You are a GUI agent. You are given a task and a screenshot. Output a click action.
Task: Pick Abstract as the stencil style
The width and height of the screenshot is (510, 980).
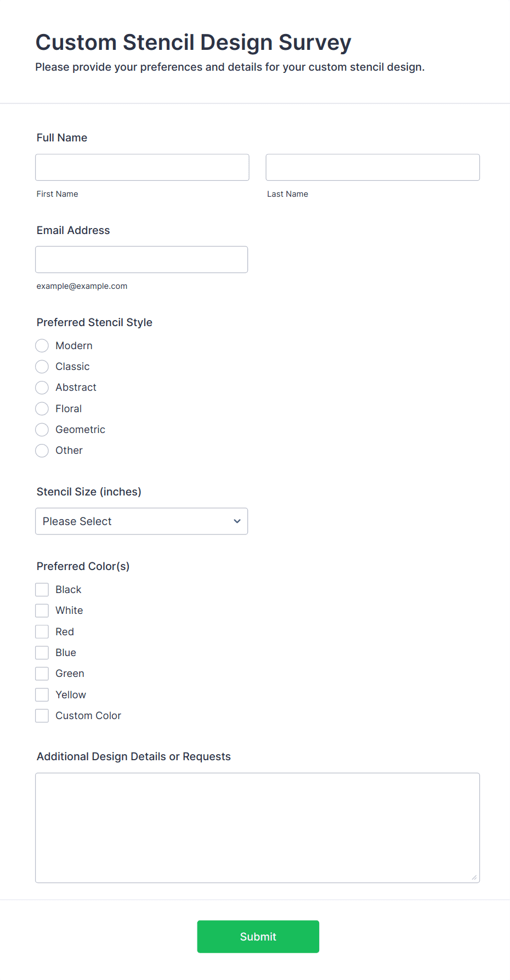click(42, 388)
